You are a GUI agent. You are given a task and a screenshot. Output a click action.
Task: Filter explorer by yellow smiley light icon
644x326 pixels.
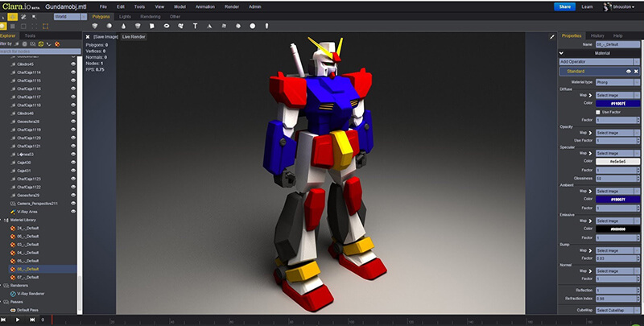tap(41, 43)
